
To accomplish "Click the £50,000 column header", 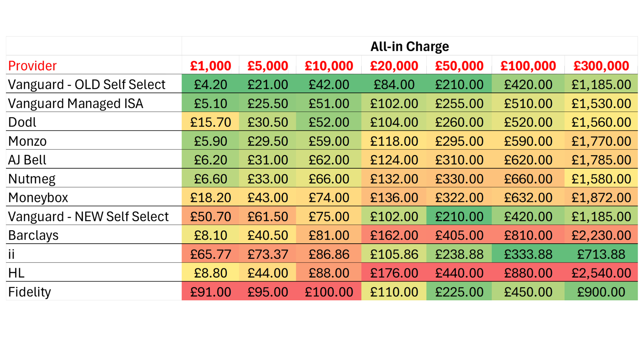I will (459, 65).
